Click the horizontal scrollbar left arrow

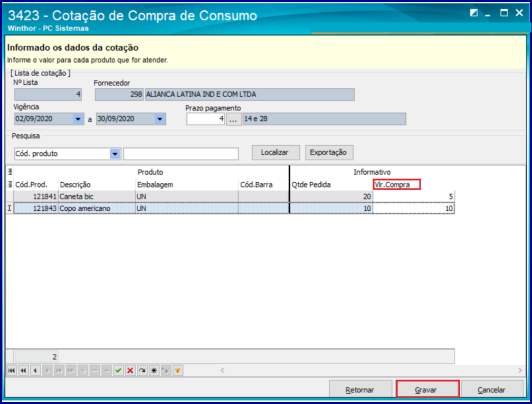222,370
